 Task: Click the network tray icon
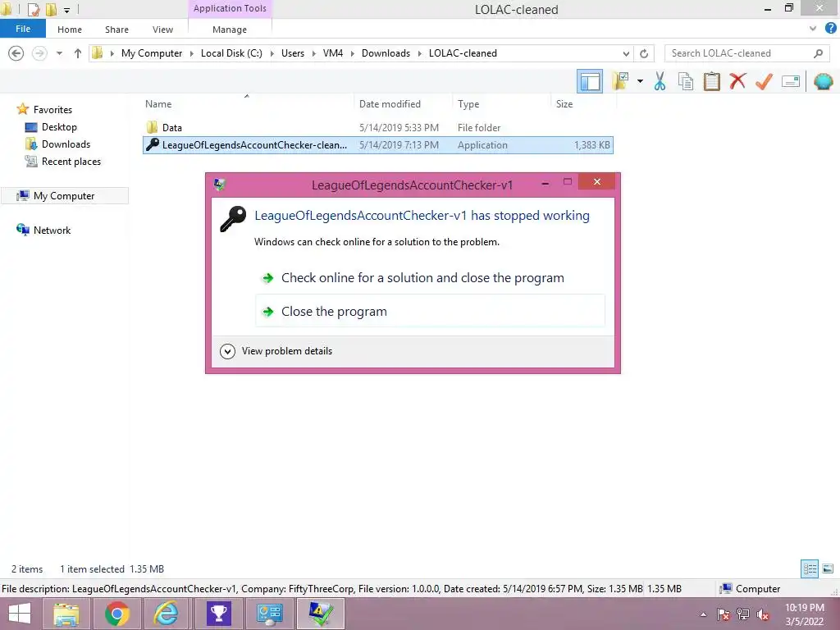pyautogui.click(x=743, y=614)
